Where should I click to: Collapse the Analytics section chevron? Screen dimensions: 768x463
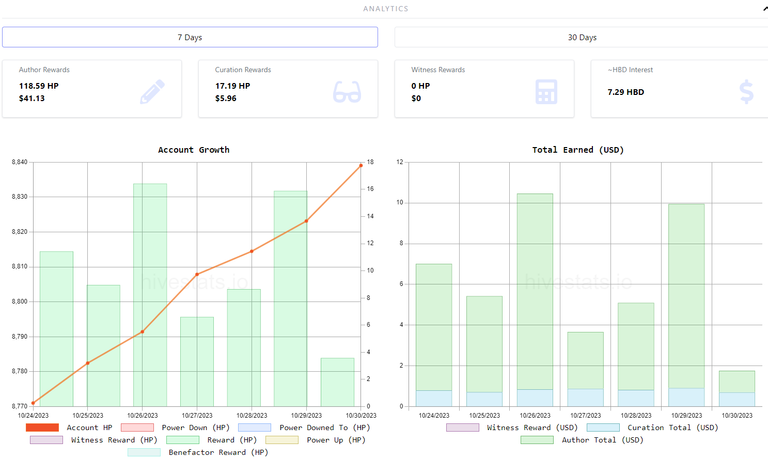point(765,8)
